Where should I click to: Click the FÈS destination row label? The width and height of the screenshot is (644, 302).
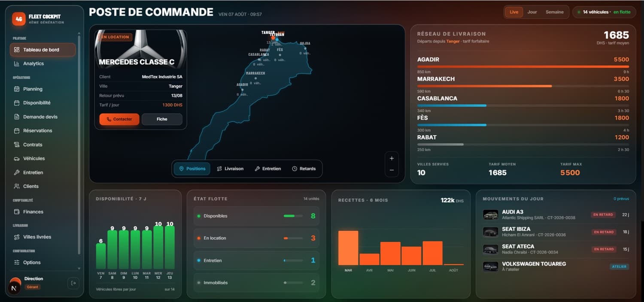coord(422,118)
